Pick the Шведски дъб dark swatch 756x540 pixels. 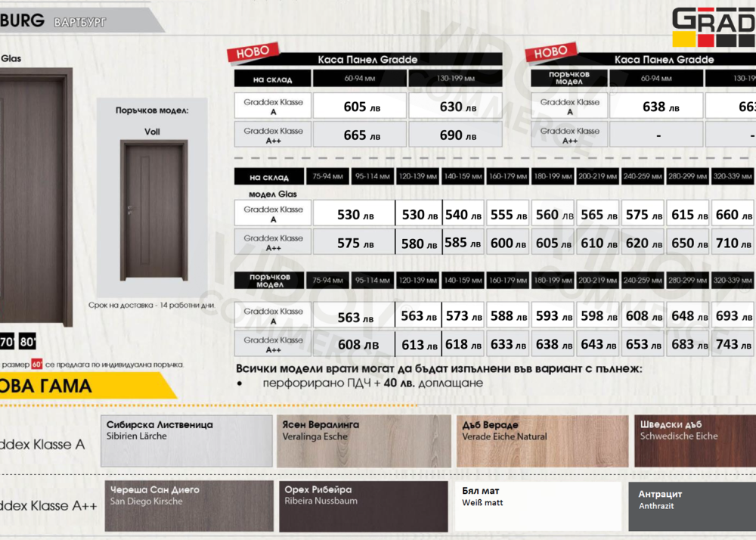coord(694,441)
